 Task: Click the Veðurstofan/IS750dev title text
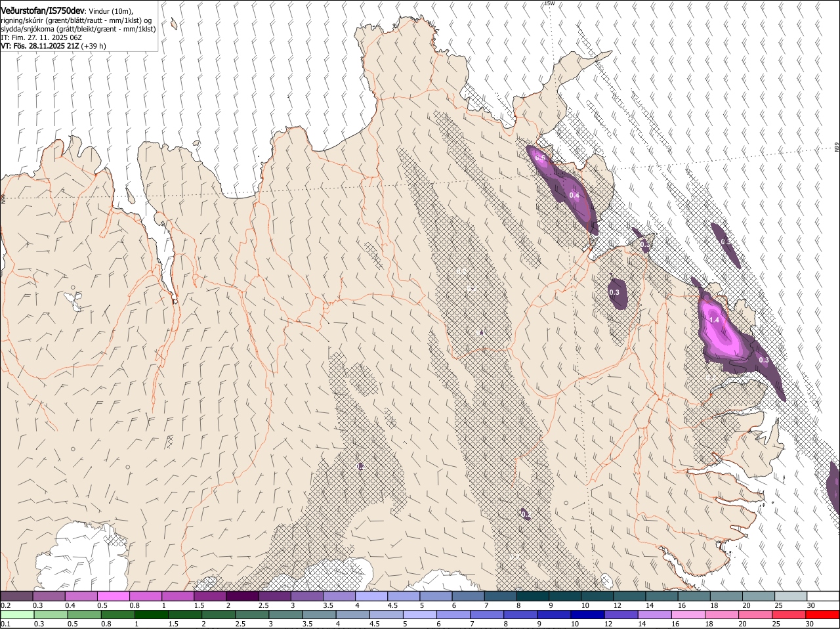(42, 11)
